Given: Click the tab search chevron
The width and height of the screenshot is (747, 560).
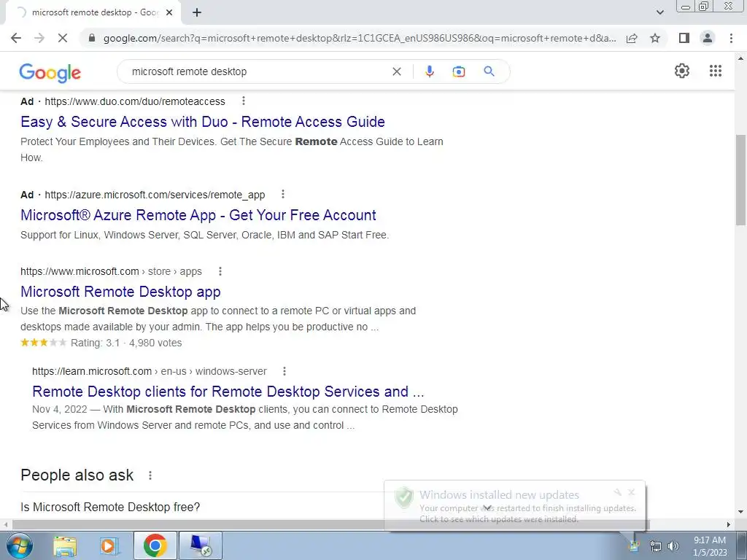Looking at the screenshot, I should 659,13.
